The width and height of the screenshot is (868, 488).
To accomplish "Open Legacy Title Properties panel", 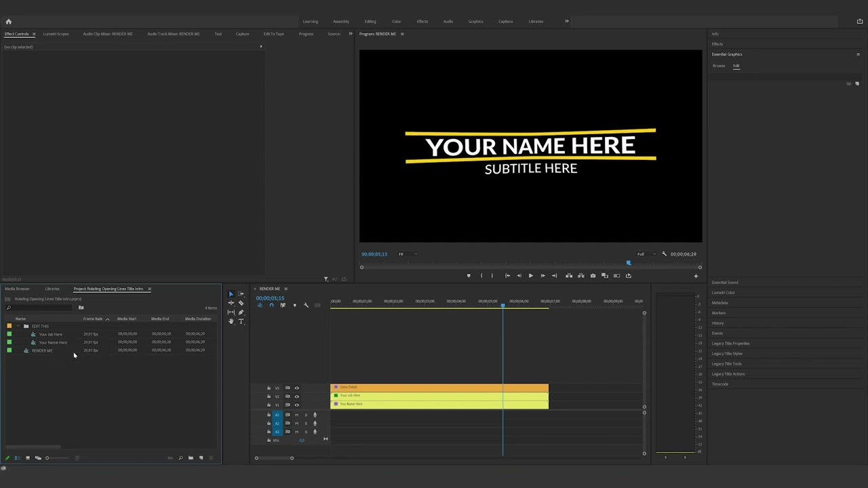I will coord(730,344).
